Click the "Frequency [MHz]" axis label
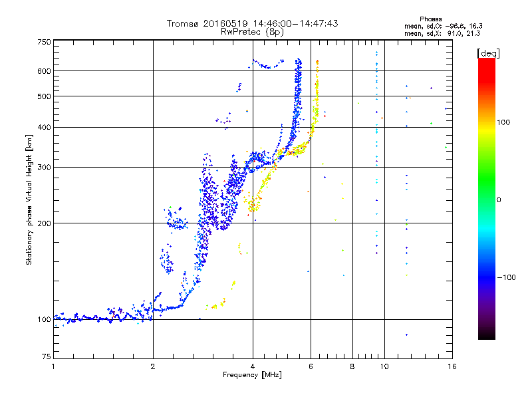This screenshot has width=532, height=399. (252, 375)
